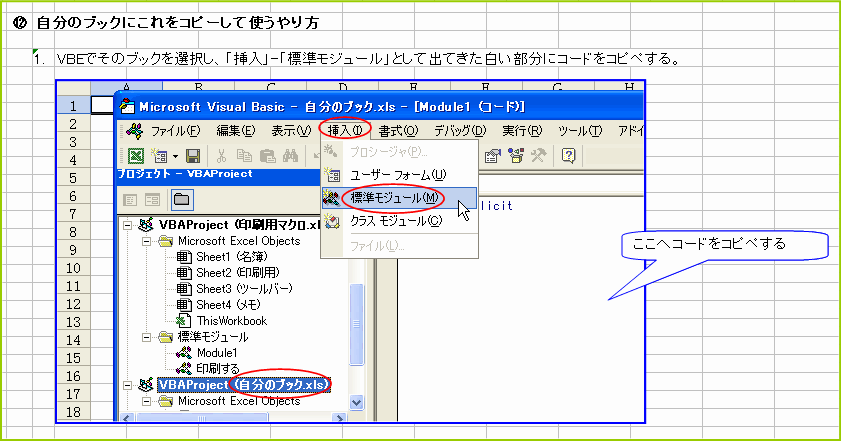Click the Insert UserForm toolbar icon
Screen dimensions: 841x441
tap(159, 156)
